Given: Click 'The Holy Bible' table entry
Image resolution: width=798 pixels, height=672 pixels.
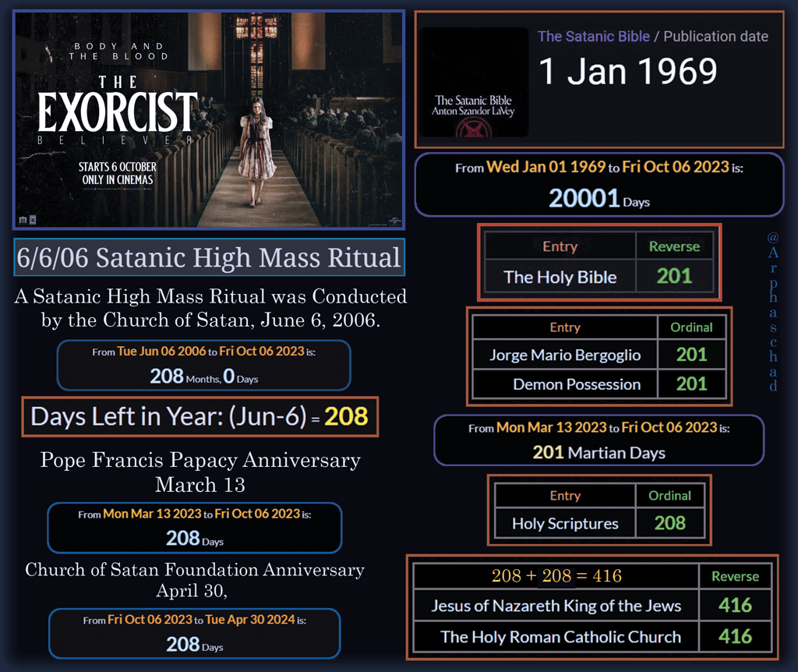Looking at the screenshot, I should (560, 277).
